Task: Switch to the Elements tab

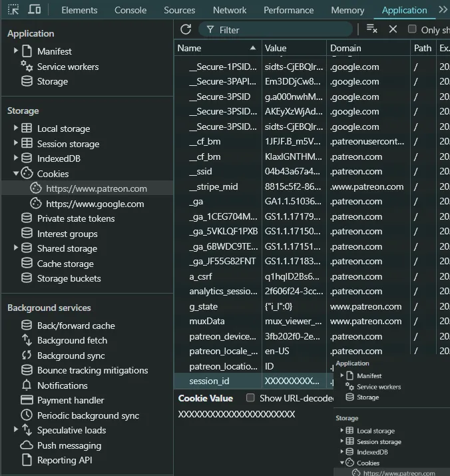Action: coord(79,10)
